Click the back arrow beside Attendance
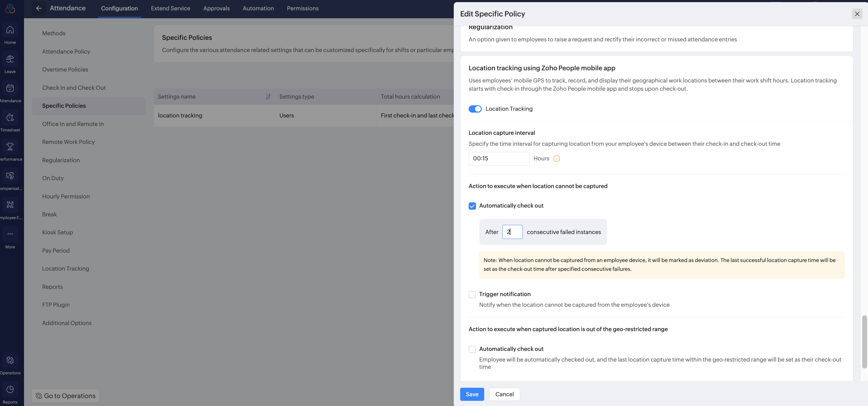868x406 pixels. 39,8
